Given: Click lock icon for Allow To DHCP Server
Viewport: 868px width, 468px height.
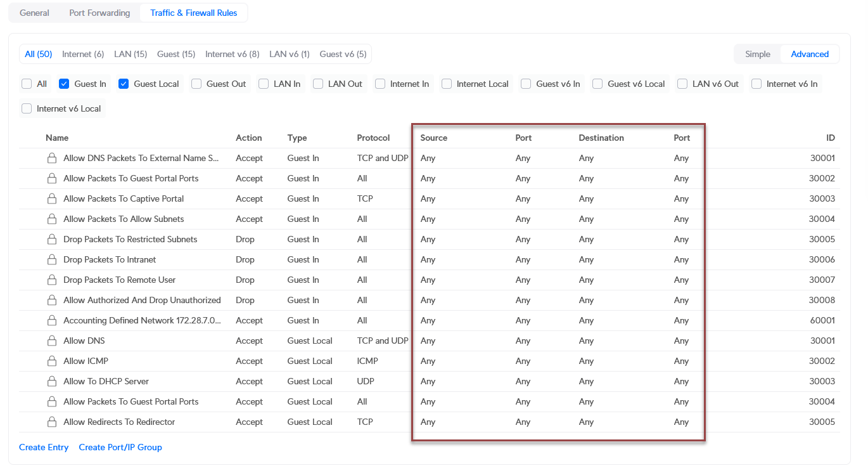Looking at the screenshot, I should pos(52,381).
